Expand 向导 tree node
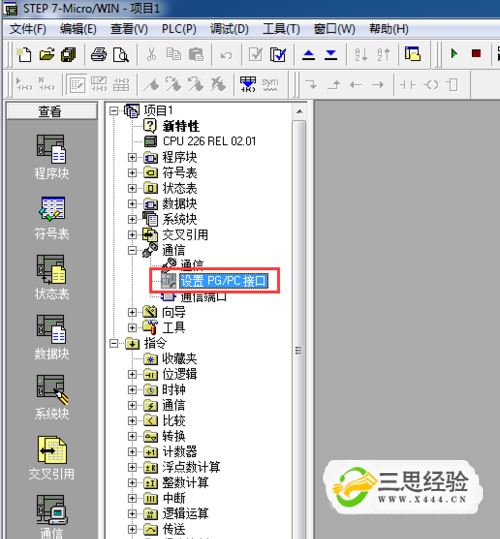 pyautogui.click(x=132, y=312)
